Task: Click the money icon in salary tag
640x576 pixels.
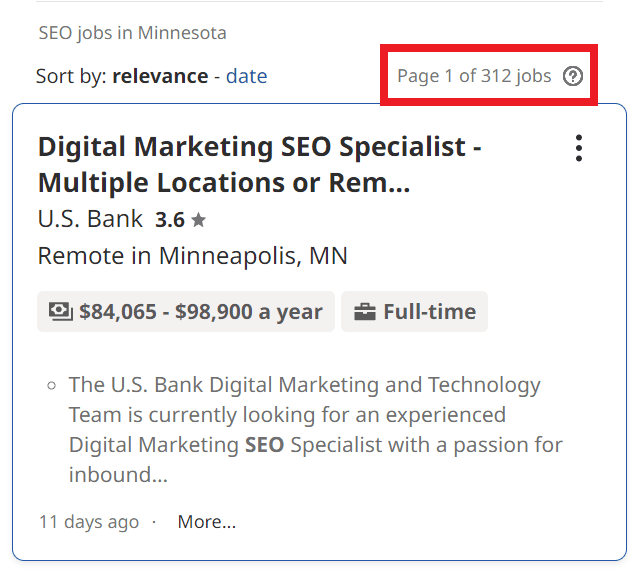Action: [61, 311]
